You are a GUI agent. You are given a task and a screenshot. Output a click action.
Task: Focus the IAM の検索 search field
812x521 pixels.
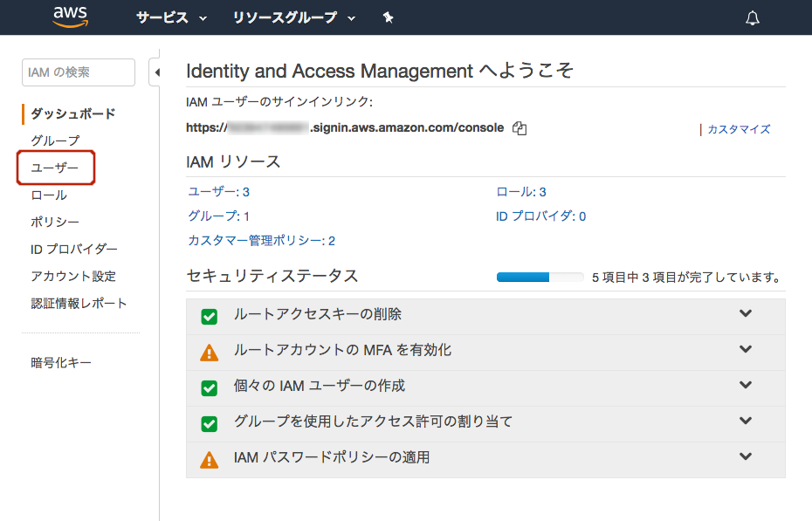click(x=79, y=72)
